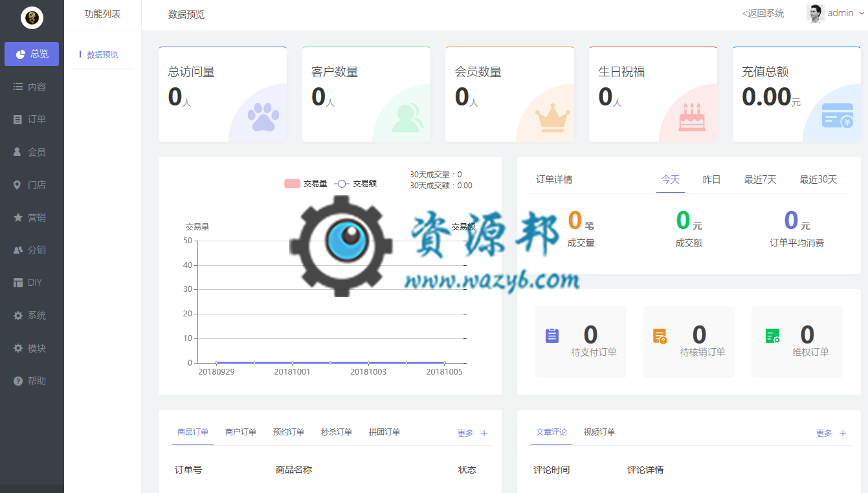The height and width of the screenshot is (493, 868).
Task: Expand the admin dropdown arrow
Action: 862,14
